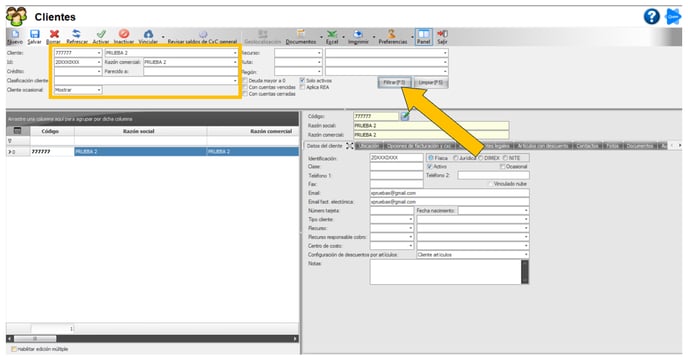The width and height of the screenshot is (688, 360).
Task: Click the blue cloud icon top right
Action: (673, 17)
